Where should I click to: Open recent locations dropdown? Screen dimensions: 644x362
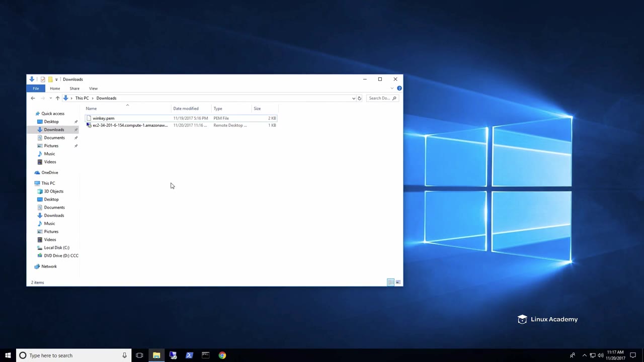pyautogui.click(x=50, y=98)
